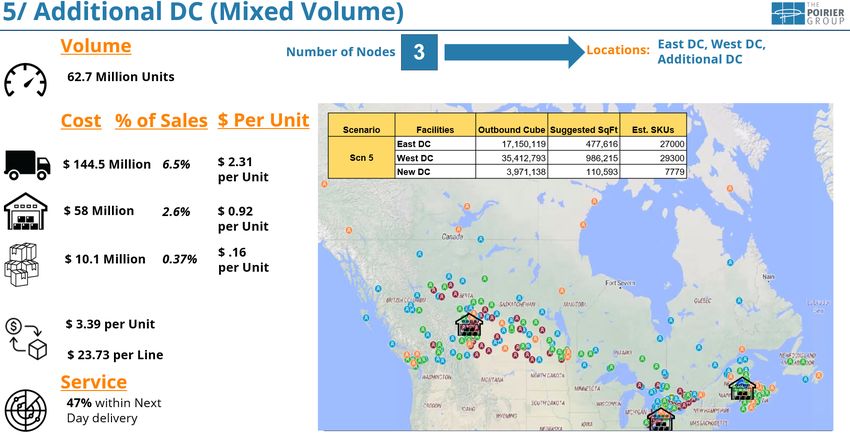Screen dimensions: 850x435
Task: Click the East DC, West DC, Additional DC text
Action: pyautogui.click(x=711, y=52)
